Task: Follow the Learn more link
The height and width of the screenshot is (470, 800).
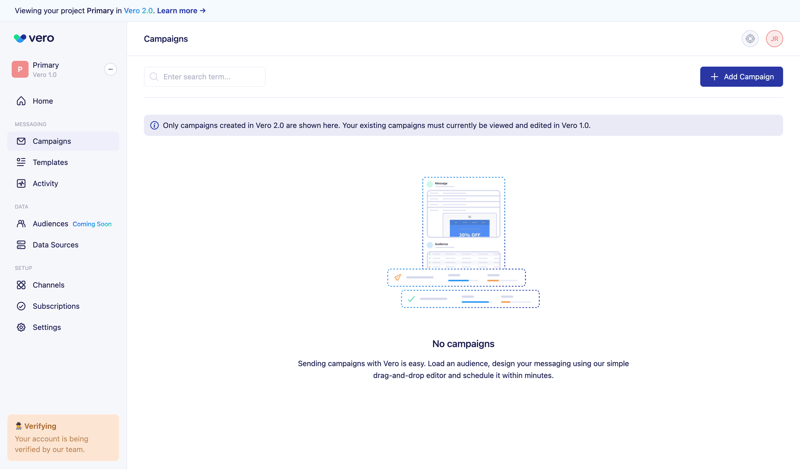Action: 181,11
